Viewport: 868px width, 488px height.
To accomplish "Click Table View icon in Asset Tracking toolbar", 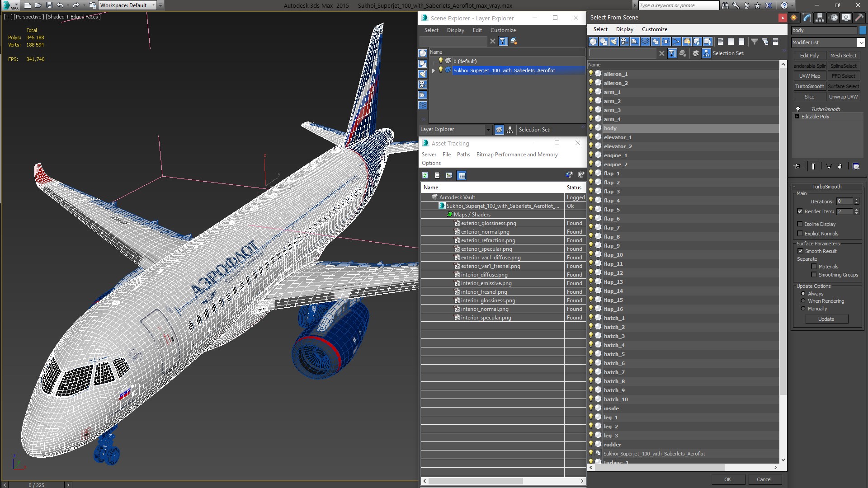I will pos(462,175).
